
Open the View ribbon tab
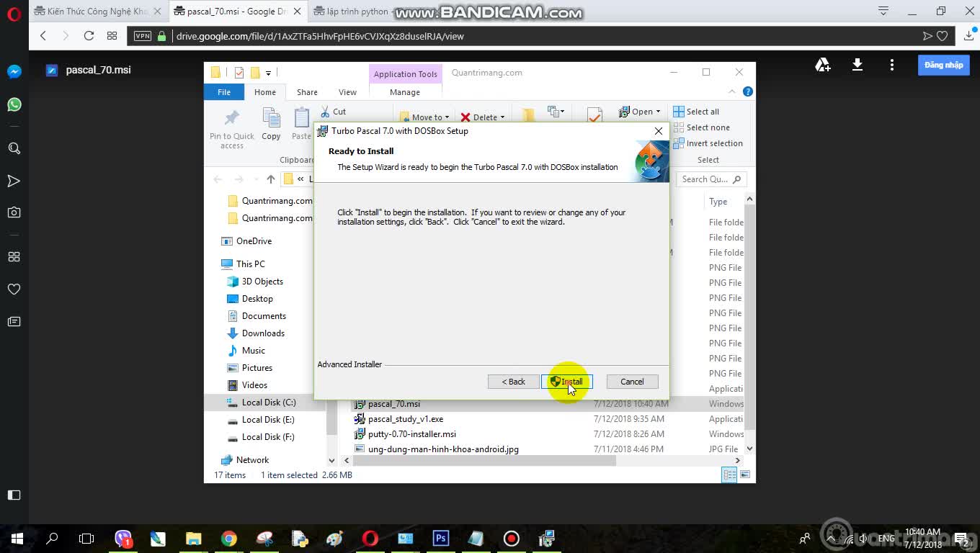pyautogui.click(x=347, y=92)
